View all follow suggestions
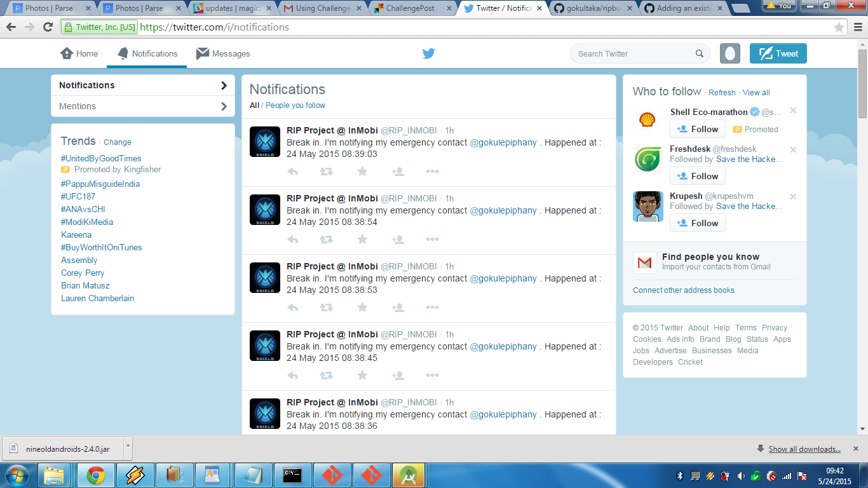 pos(756,93)
